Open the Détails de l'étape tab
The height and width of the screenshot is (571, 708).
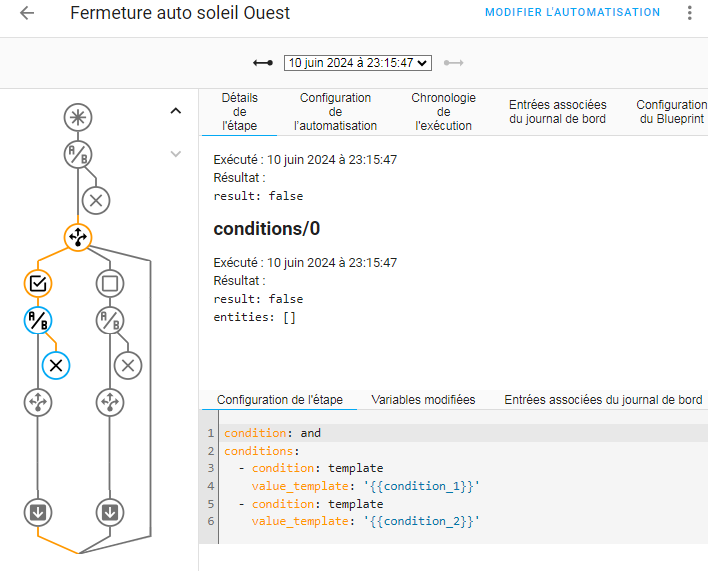[x=239, y=112]
